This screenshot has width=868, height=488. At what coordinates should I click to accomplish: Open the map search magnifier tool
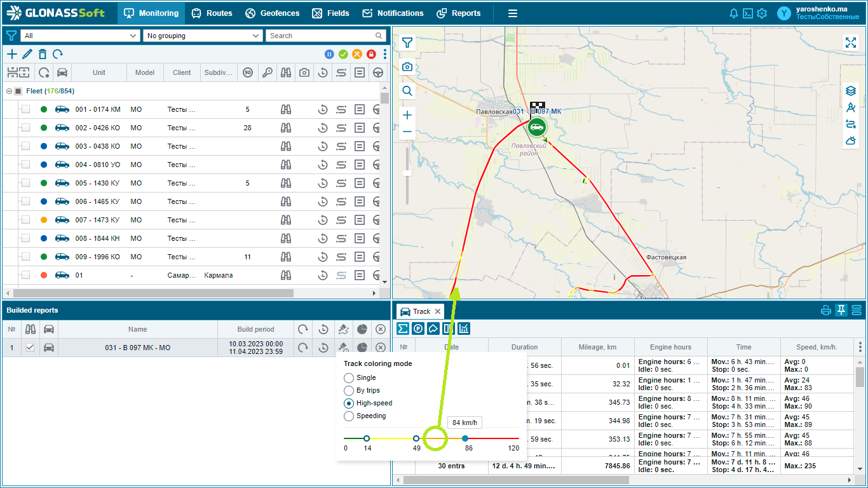pyautogui.click(x=407, y=91)
